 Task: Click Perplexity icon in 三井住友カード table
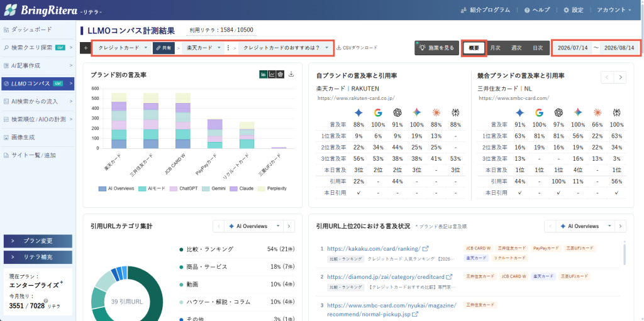[616, 112]
